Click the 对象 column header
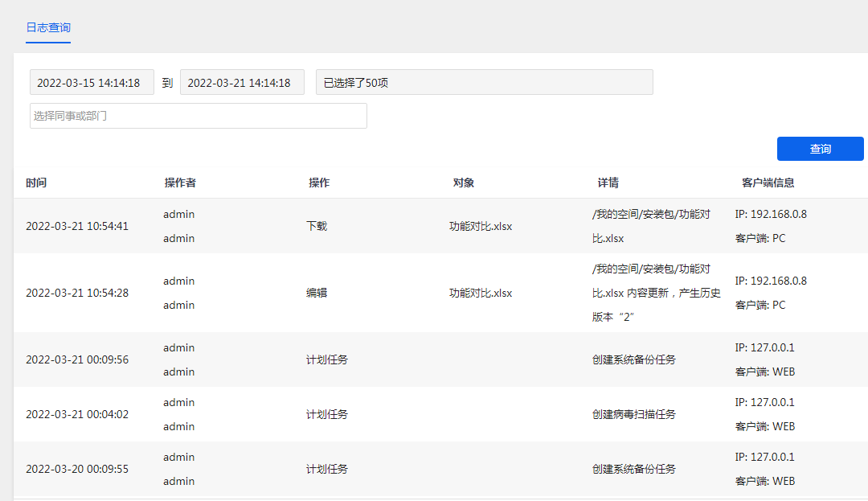Screen dimensions: 868x501 [x=464, y=183]
